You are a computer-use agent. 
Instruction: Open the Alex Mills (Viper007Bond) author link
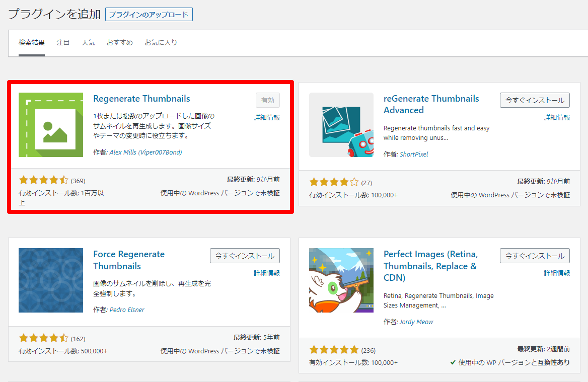click(x=145, y=152)
